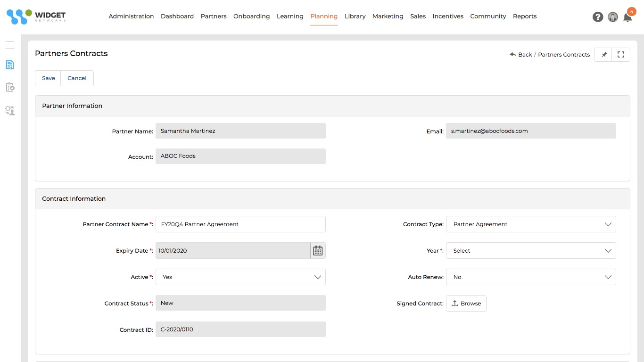Screen dimensions: 644x362
Task: Open the Active dropdown
Action: click(x=240, y=277)
